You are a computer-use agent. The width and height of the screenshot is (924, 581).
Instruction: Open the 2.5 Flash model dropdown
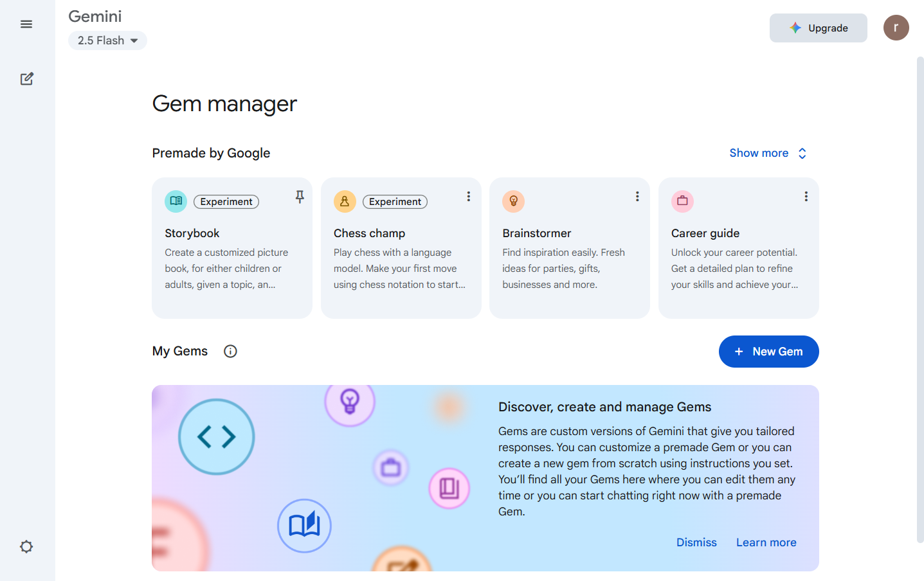107,40
